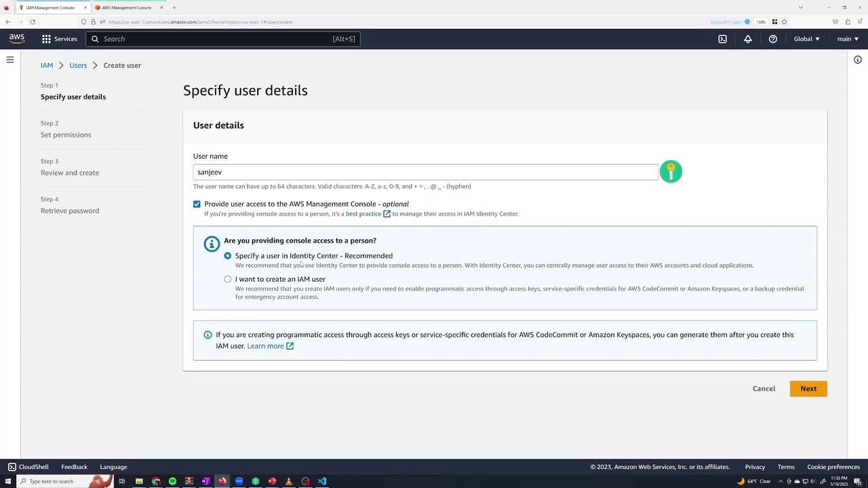Launch CloudShell from the top navigation bar

pos(722,39)
